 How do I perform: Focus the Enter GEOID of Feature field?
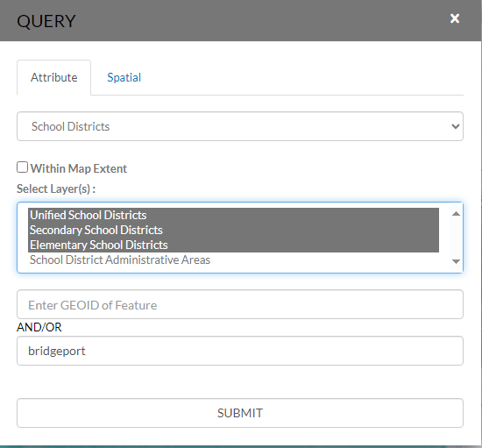pos(240,304)
